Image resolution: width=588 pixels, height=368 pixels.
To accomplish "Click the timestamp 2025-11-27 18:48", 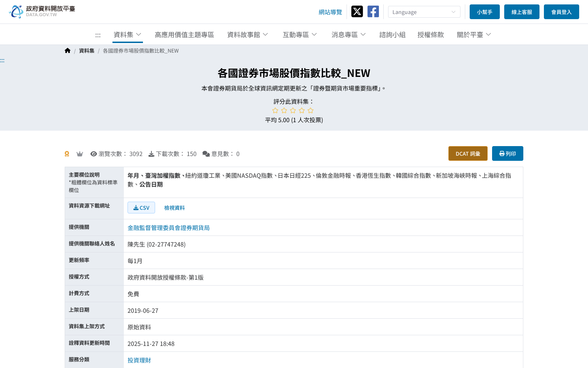I will (x=151, y=344).
